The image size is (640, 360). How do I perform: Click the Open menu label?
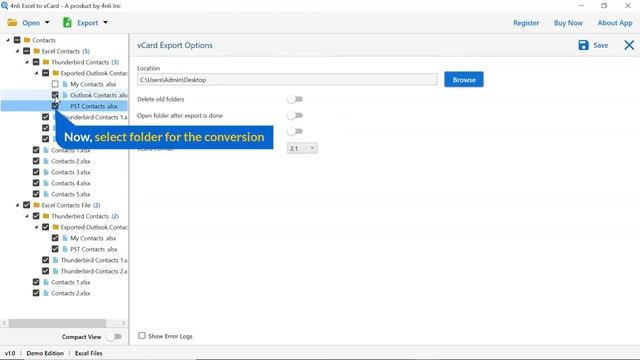pos(31,23)
